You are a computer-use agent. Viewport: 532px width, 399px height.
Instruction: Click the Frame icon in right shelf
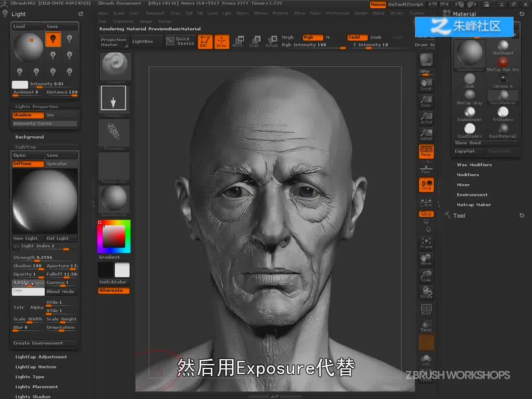(426, 243)
